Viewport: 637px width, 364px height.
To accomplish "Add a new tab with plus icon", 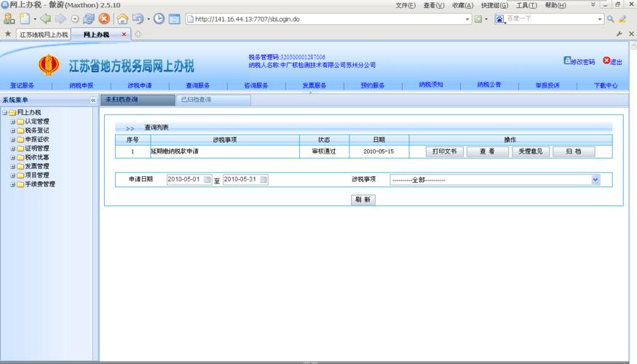I will (x=138, y=34).
